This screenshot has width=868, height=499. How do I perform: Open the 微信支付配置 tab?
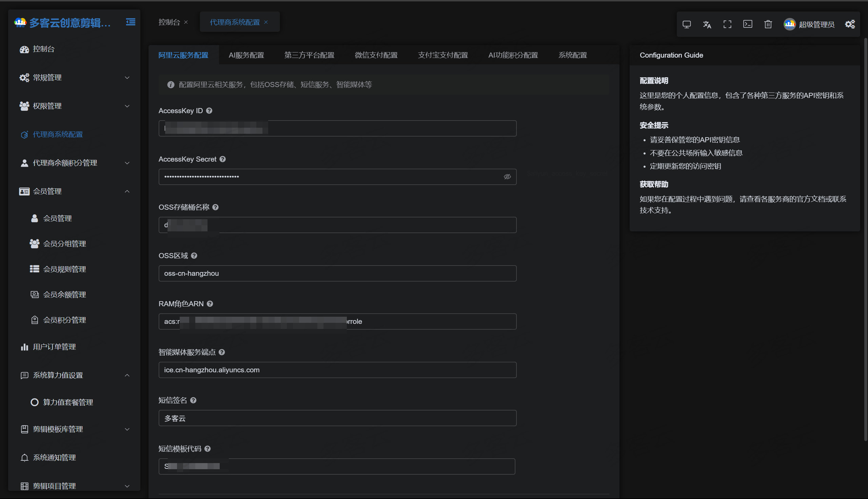pos(376,55)
